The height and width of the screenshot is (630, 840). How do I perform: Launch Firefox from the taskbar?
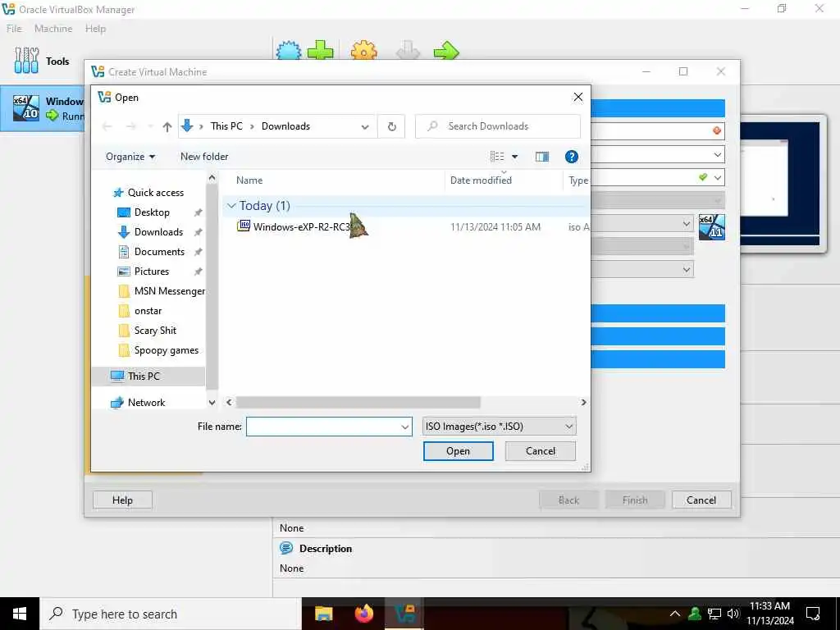[x=364, y=614]
